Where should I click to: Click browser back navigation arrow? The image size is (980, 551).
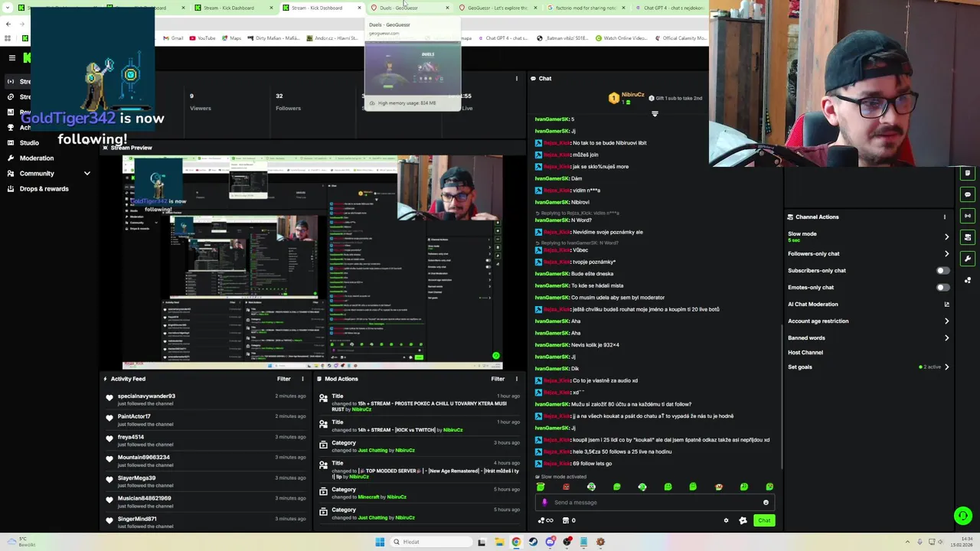pos(8,24)
